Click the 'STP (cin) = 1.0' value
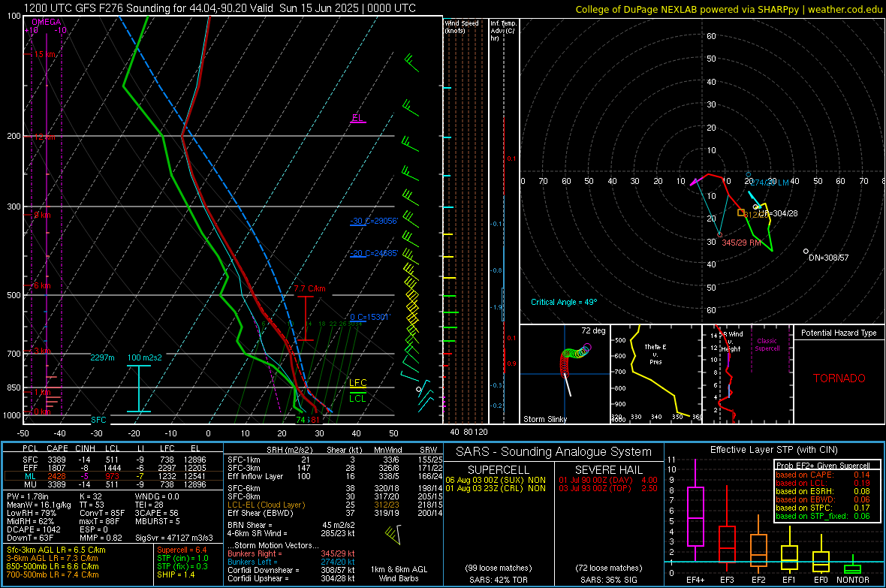The height and width of the screenshot is (588, 886). (x=182, y=558)
